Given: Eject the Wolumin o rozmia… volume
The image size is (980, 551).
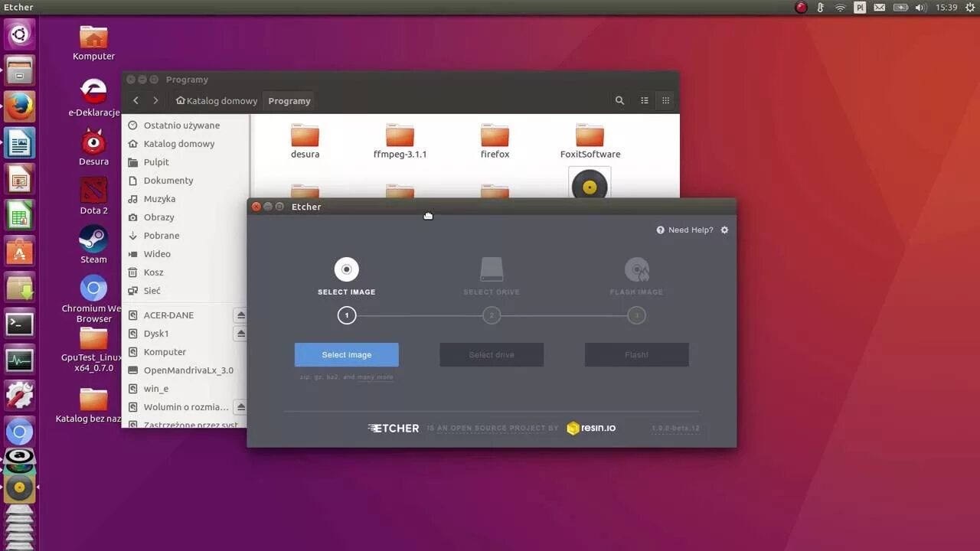Looking at the screenshot, I should click(240, 407).
